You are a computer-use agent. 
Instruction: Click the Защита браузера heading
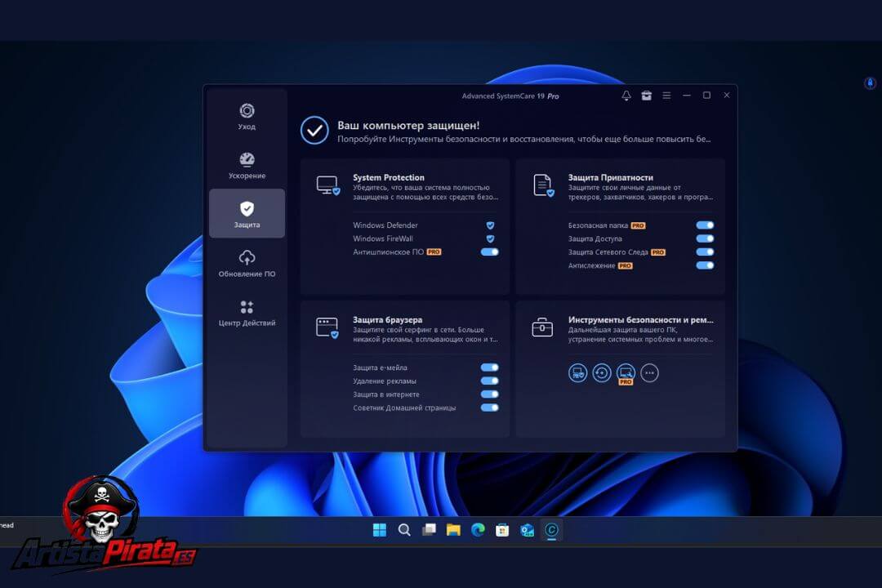coord(388,319)
